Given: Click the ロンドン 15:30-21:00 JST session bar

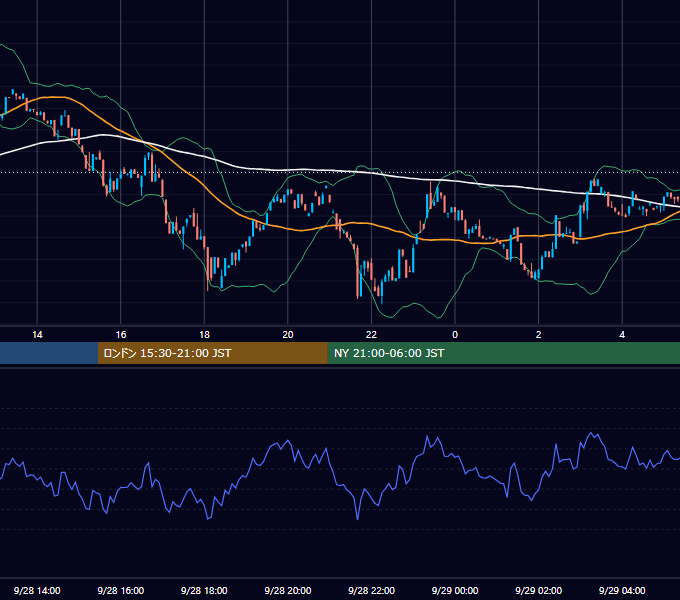Looking at the screenshot, I should click(212, 353).
